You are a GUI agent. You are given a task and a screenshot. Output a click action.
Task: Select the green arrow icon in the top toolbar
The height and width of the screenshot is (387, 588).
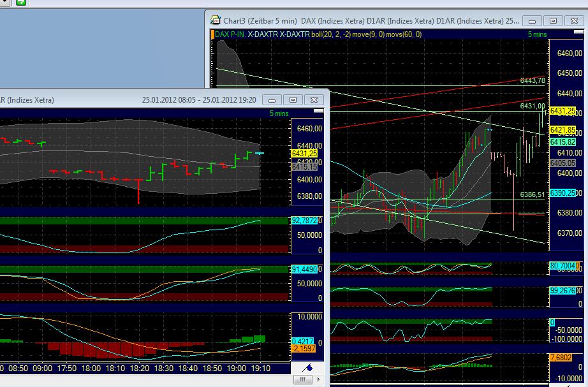point(22,4)
